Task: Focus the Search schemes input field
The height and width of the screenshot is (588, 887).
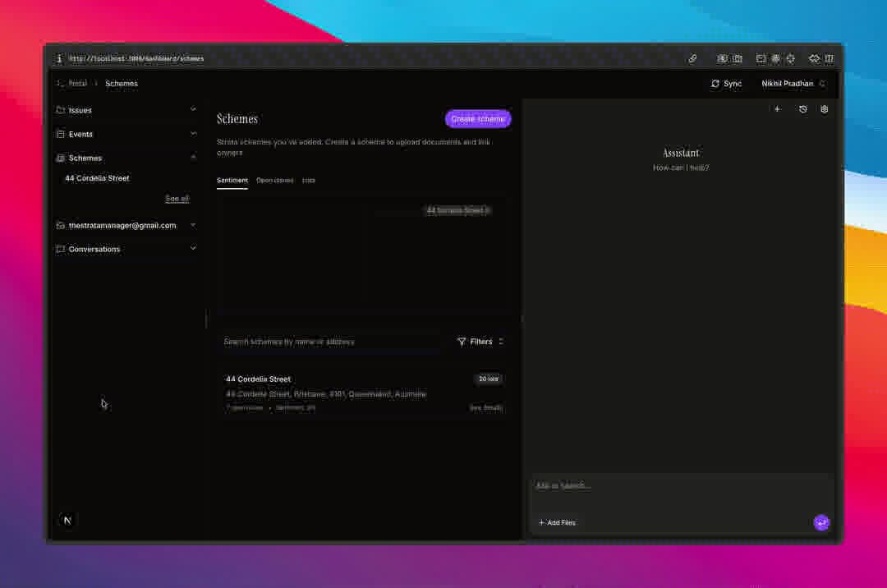Action: click(329, 342)
